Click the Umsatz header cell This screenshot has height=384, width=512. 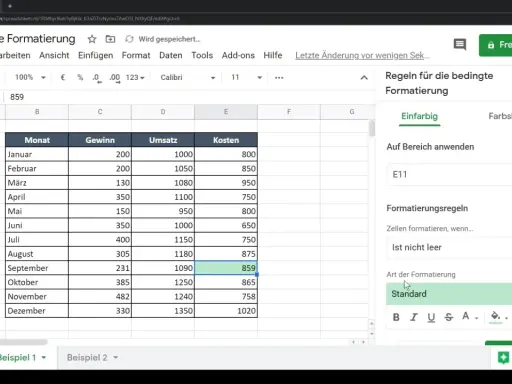tap(163, 140)
